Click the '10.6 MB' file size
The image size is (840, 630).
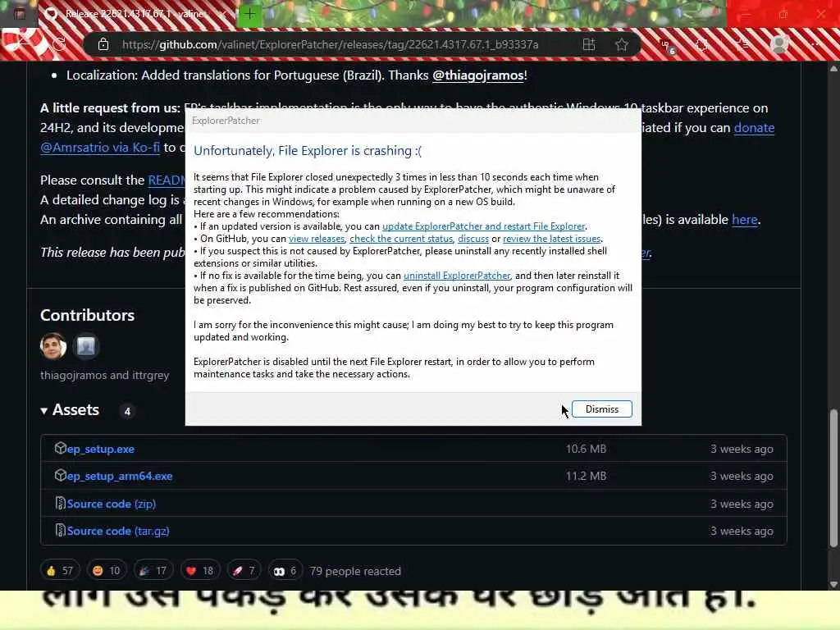586,449
